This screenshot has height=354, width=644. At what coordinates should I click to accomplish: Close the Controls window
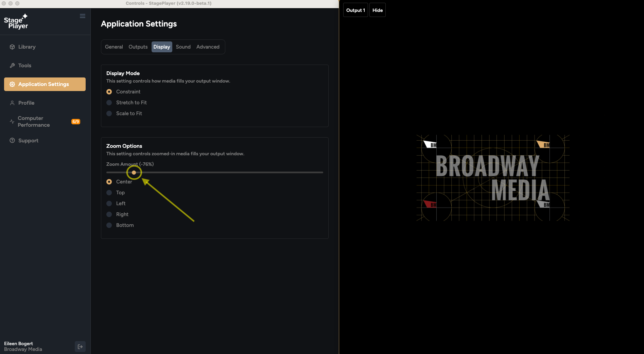[4, 3]
